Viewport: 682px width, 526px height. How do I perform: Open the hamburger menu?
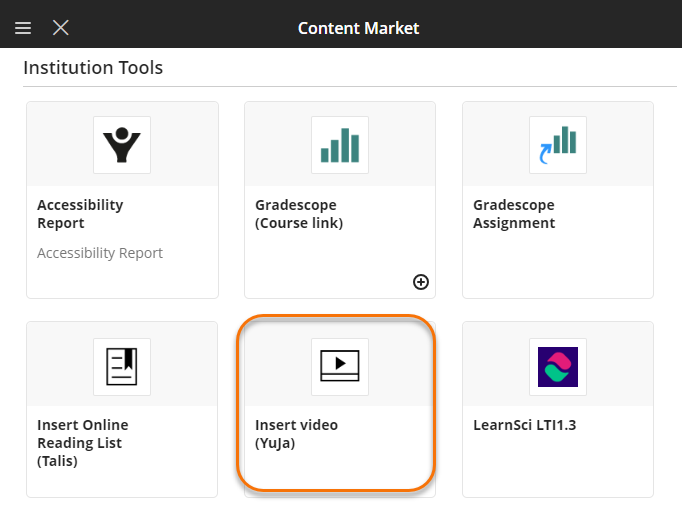pos(23,28)
